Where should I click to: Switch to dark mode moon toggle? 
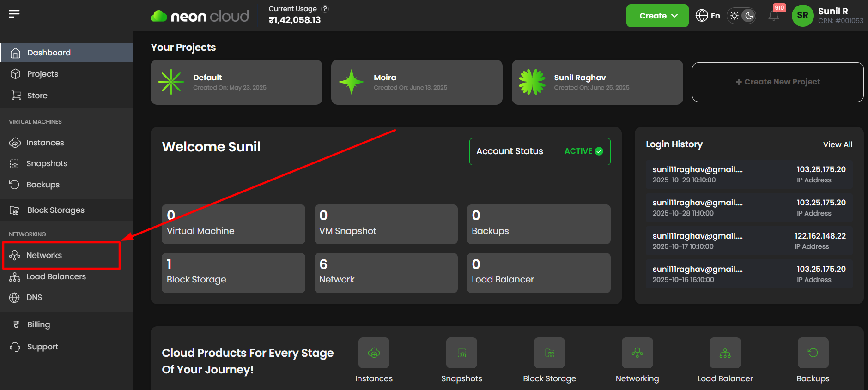coord(748,16)
